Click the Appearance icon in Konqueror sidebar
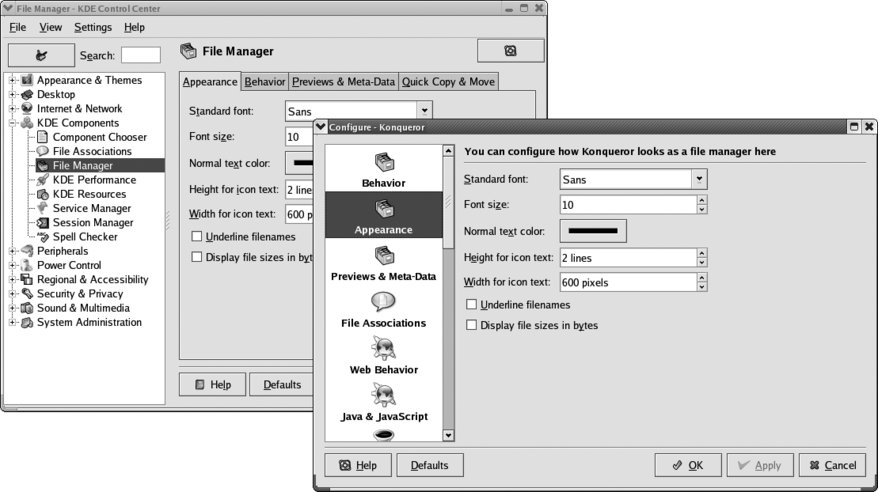The width and height of the screenshot is (878, 492). (x=383, y=210)
